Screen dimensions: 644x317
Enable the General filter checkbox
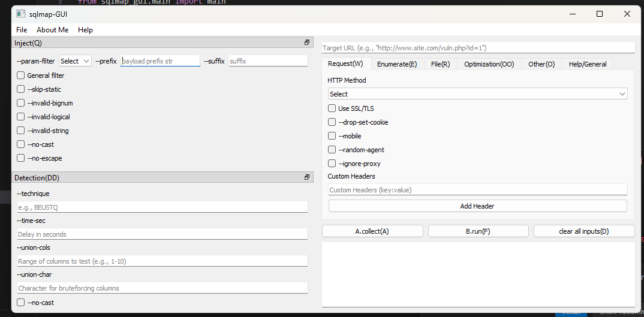21,76
